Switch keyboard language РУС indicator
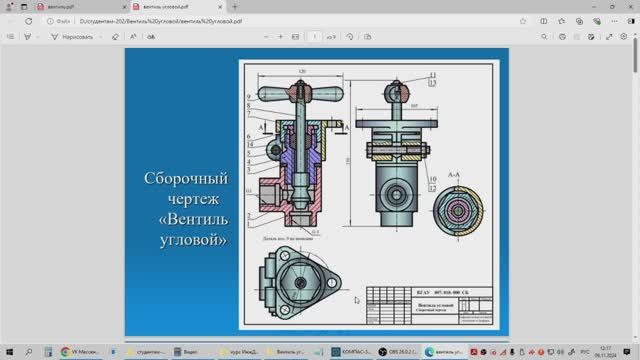Viewport: 640px width, 360px height. [x=585, y=351]
